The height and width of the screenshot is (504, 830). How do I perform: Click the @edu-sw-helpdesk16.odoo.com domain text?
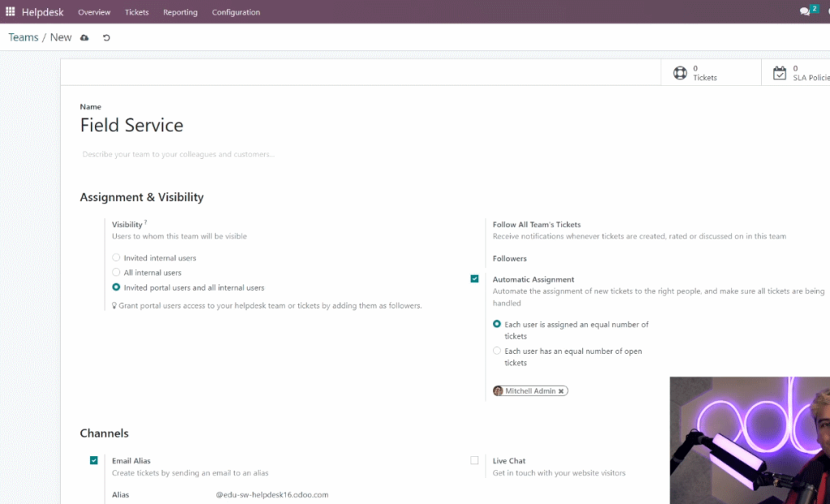[x=272, y=495]
